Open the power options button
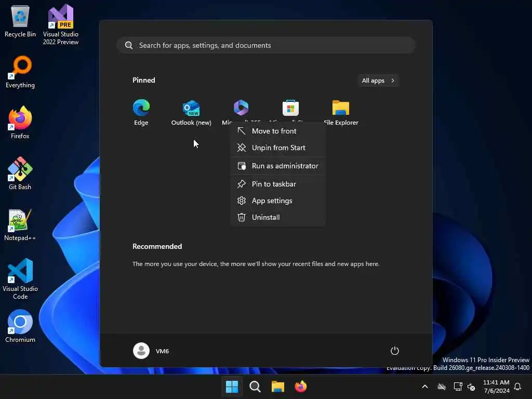 [x=394, y=351]
